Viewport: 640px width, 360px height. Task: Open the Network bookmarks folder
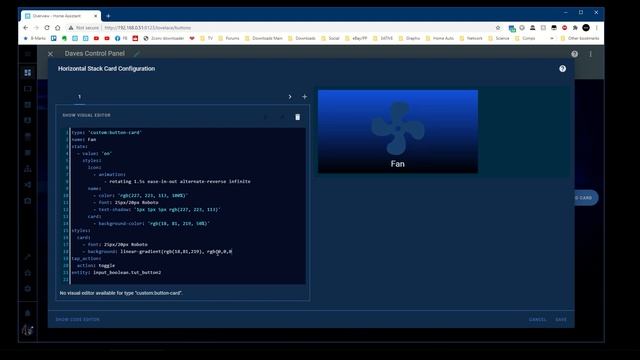471,38
